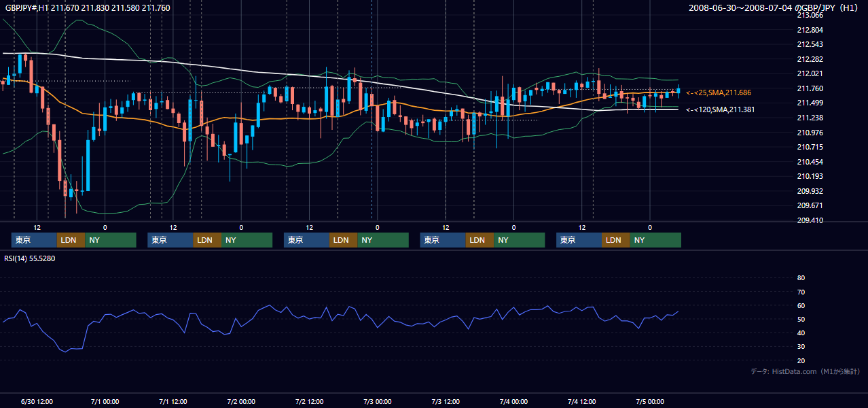This screenshot has height=408, width=868.
Task: Click RSI scale value 70
Action: tap(801, 292)
